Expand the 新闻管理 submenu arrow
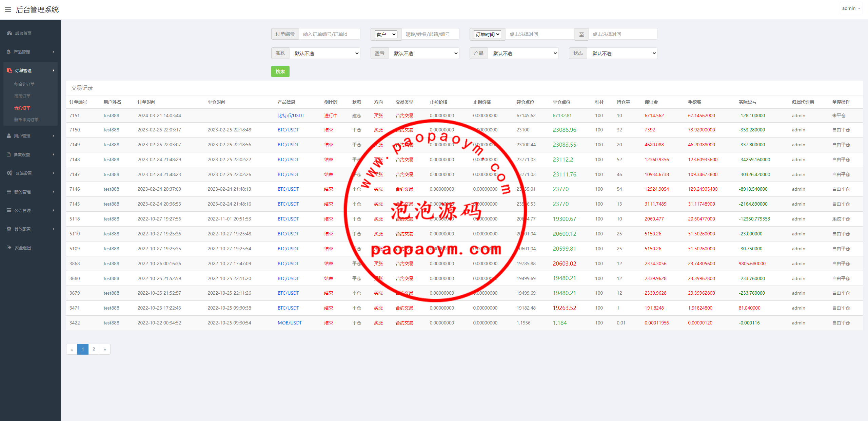Image resolution: width=868 pixels, height=421 pixels. pos(54,192)
